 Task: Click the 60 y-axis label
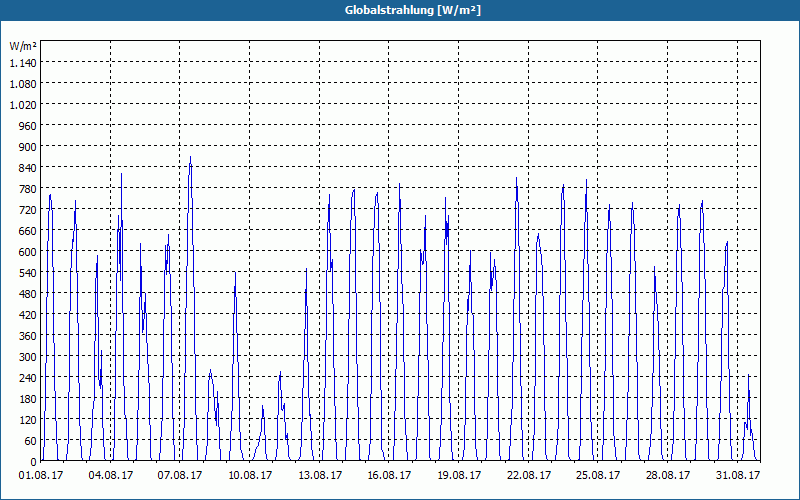coord(30,441)
